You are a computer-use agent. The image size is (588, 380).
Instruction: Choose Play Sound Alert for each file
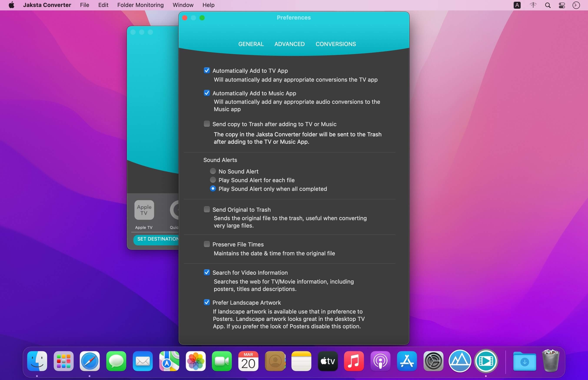click(x=213, y=180)
